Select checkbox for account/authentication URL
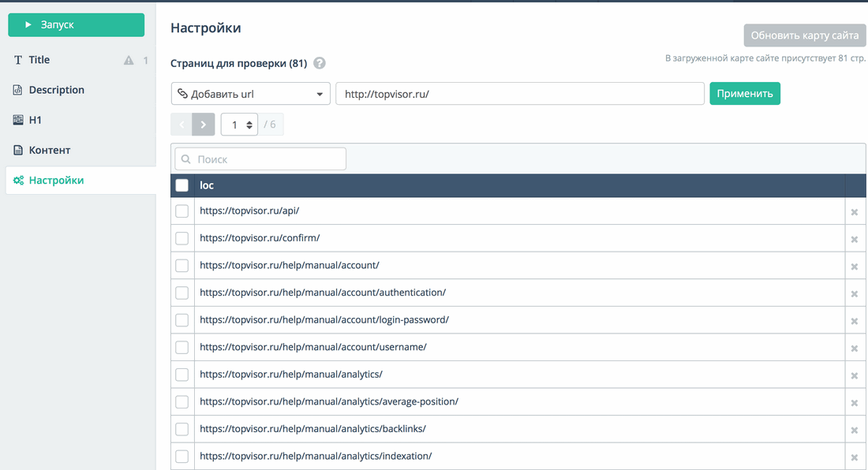 [x=182, y=293]
